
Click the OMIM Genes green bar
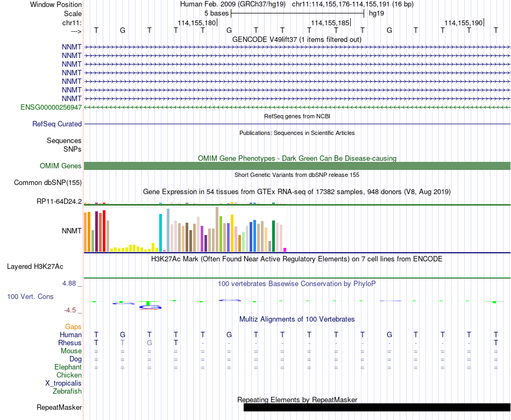click(x=297, y=166)
